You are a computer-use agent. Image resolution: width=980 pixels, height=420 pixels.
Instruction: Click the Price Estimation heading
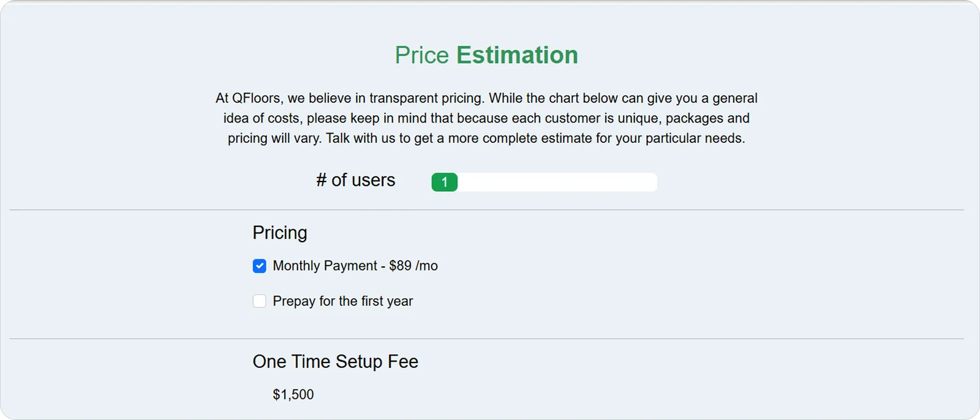point(487,55)
